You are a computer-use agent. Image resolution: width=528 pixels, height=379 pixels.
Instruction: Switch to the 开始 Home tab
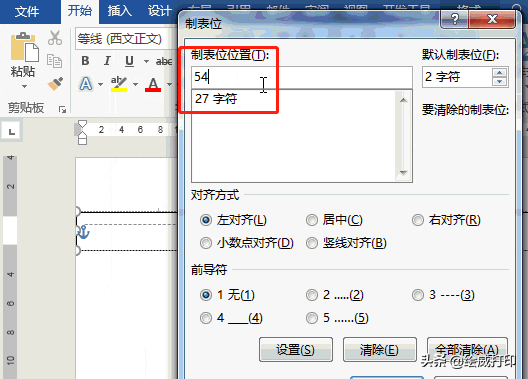80,11
